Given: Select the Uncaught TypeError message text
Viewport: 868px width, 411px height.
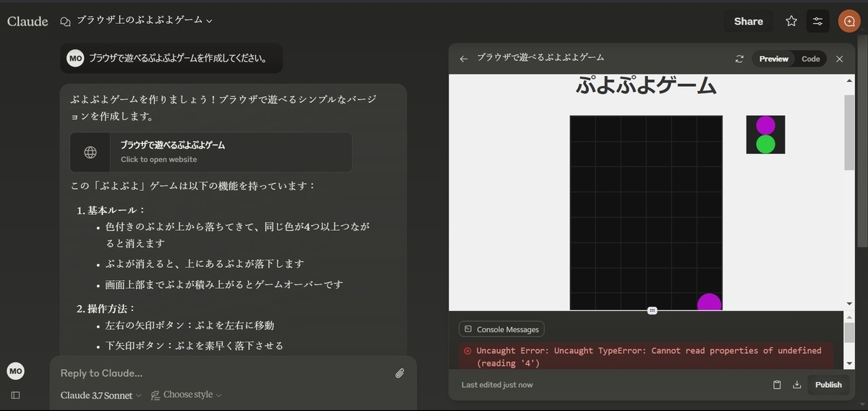Looking at the screenshot, I should point(648,356).
